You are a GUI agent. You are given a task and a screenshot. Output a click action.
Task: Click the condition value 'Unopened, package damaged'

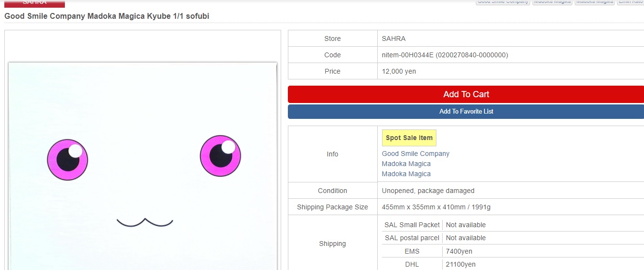click(428, 191)
